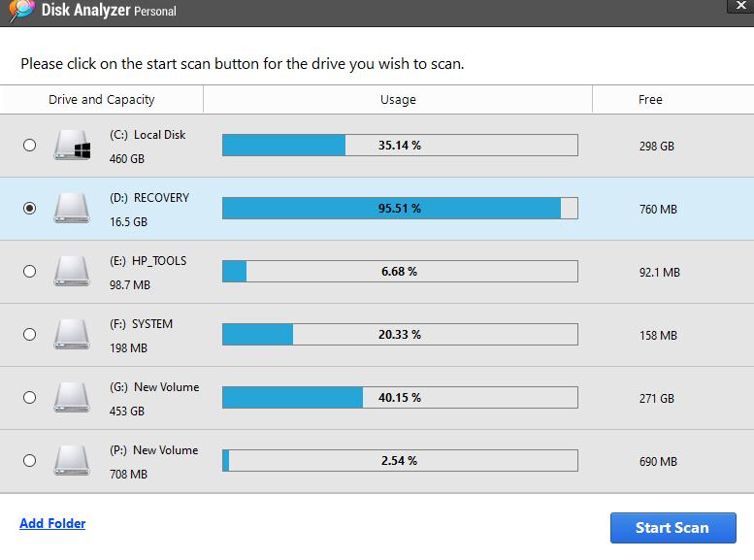Choose the P: New Volume radio button
This screenshot has height=560, width=754.
coord(29,461)
